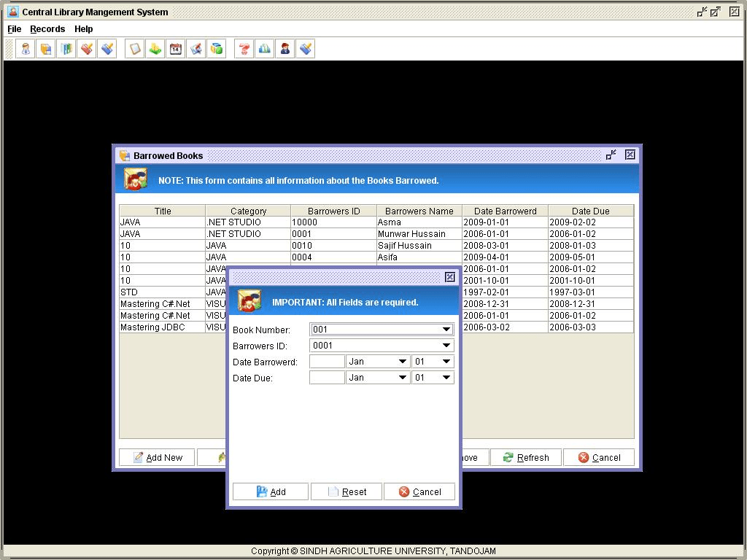The image size is (747, 560).
Task: Expand the Date Due day dropdown
Action: (x=446, y=378)
